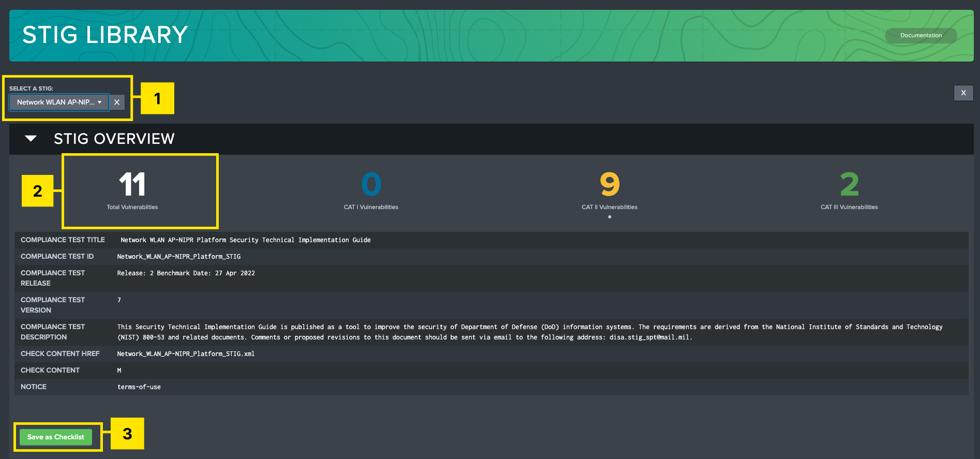Click the CHECK CONTENT HREF label
The image size is (980, 459).
tap(60, 354)
